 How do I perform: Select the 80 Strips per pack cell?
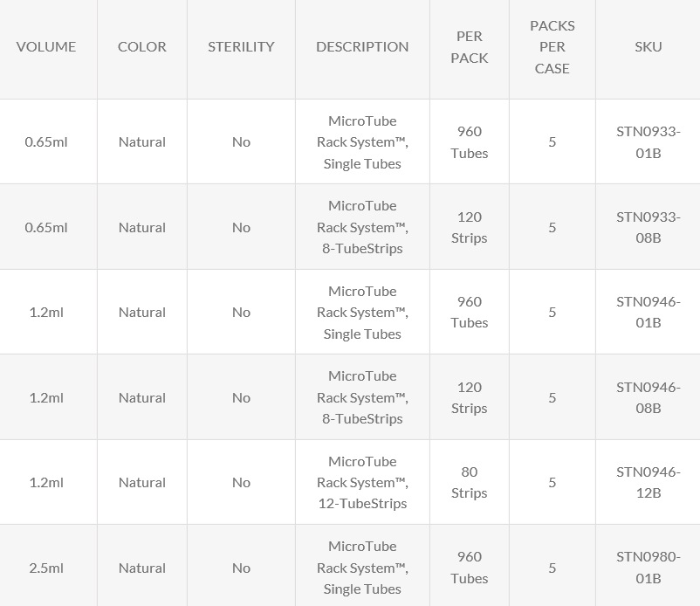470,482
